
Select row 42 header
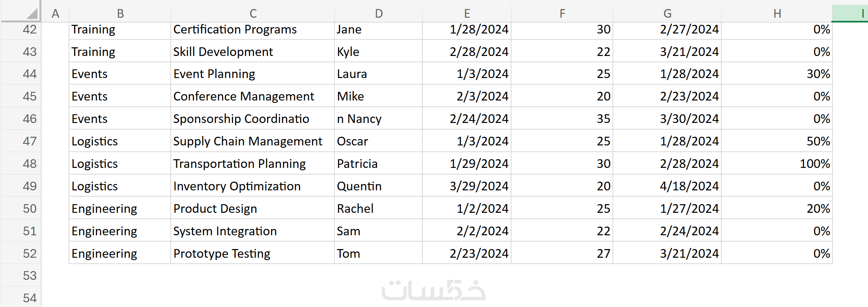29,30
